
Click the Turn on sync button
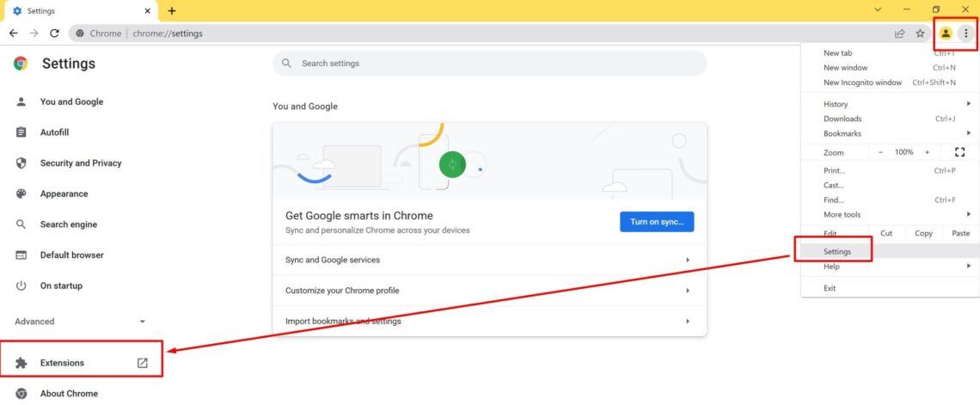pyautogui.click(x=657, y=222)
